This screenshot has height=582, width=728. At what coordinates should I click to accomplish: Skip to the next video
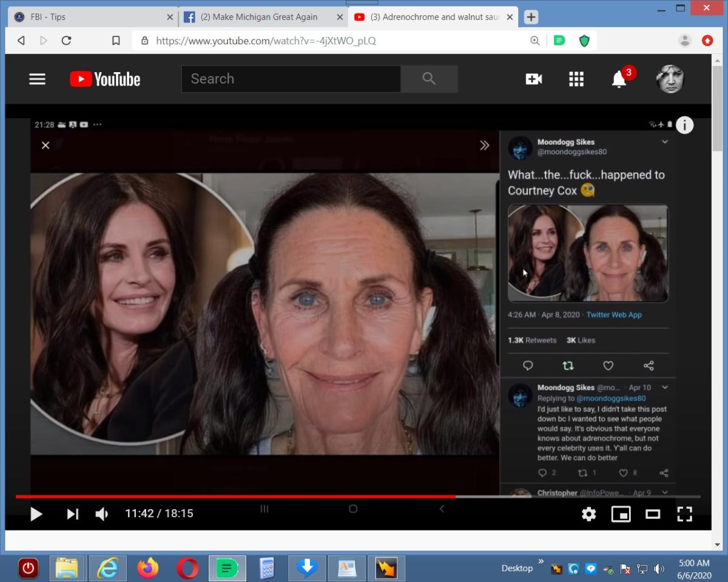[72, 514]
